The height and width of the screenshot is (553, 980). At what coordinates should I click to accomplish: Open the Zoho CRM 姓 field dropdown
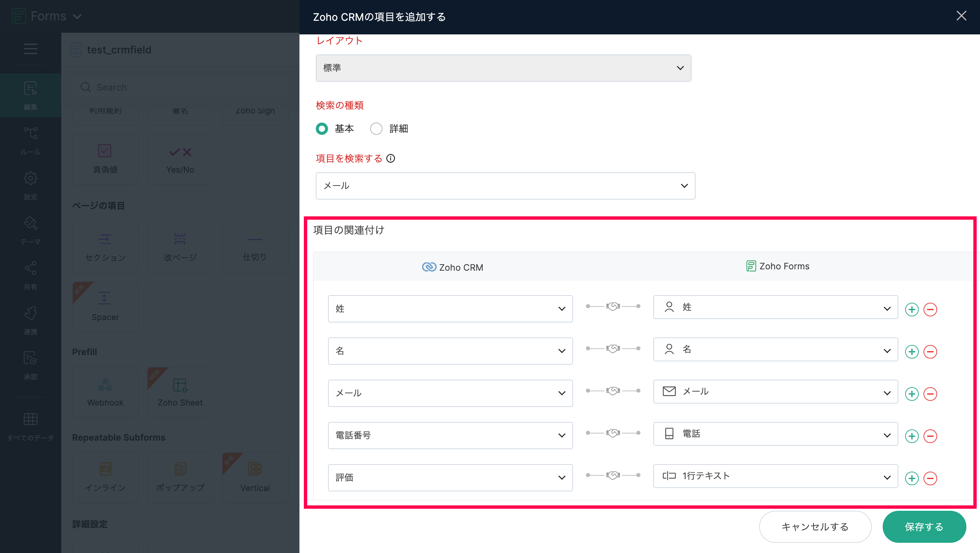tap(450, 309)
